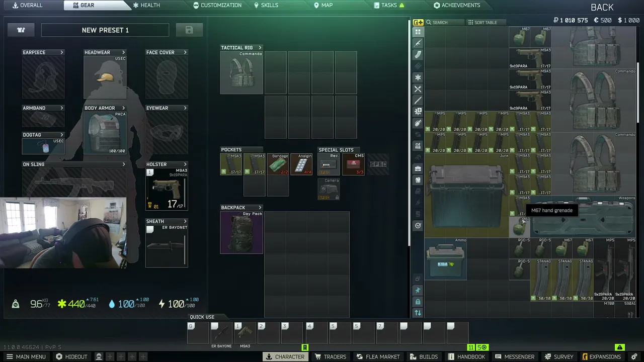The image size is (644, 362).
Task: Expand the Earpiece slot chevron
Action: click(x=62, y=52)
